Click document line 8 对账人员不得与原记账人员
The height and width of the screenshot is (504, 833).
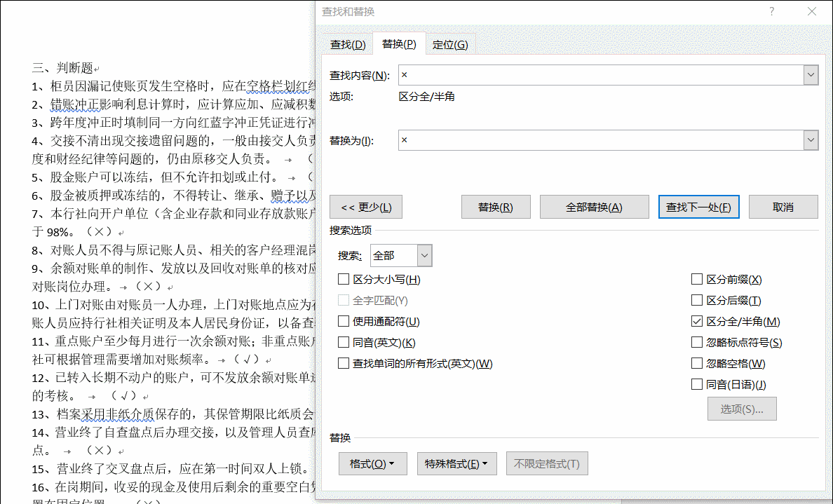coord(172,250)
